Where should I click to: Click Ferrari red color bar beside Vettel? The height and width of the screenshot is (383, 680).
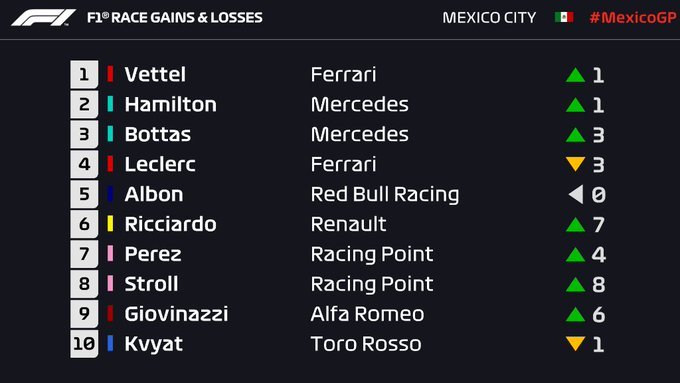coord(110,74)
